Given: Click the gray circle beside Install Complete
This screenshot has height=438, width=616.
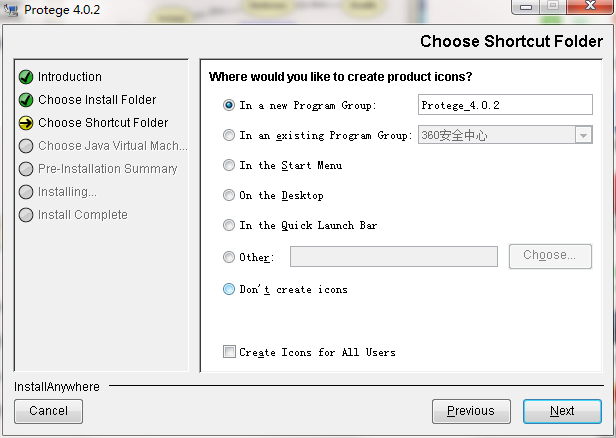Looking at the screenshot, I should pos(26,215).
